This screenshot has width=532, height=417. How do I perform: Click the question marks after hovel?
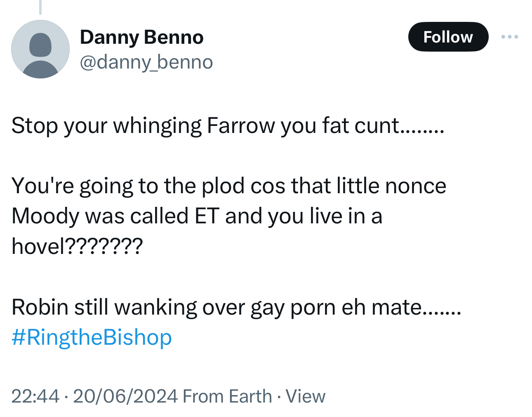[104, 246]
